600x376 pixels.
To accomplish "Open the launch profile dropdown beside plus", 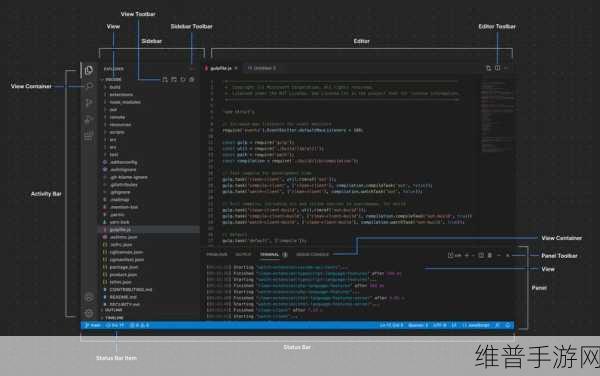I will (x=473, y=255).
